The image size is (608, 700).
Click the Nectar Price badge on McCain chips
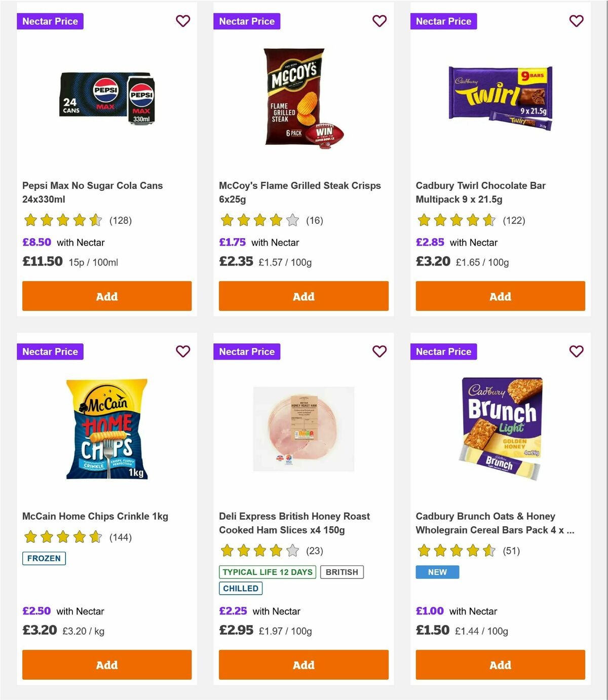coord(50,351)
